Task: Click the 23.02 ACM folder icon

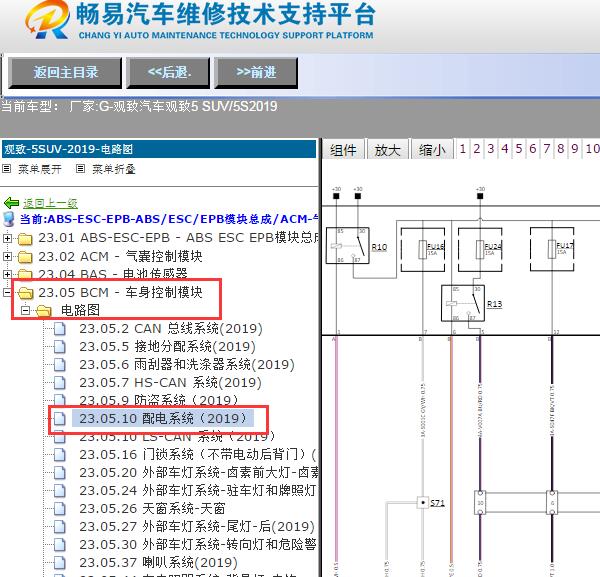Action: click(25, 257)
